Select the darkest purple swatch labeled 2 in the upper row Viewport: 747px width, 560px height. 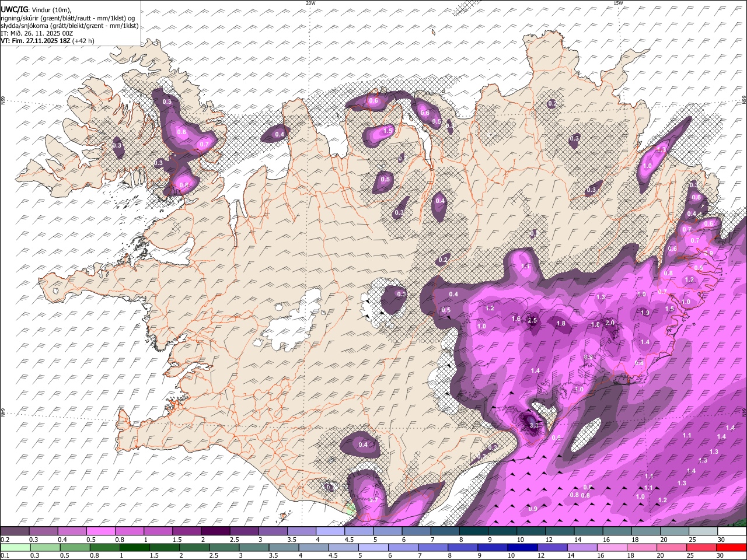[x=215, y=531]
